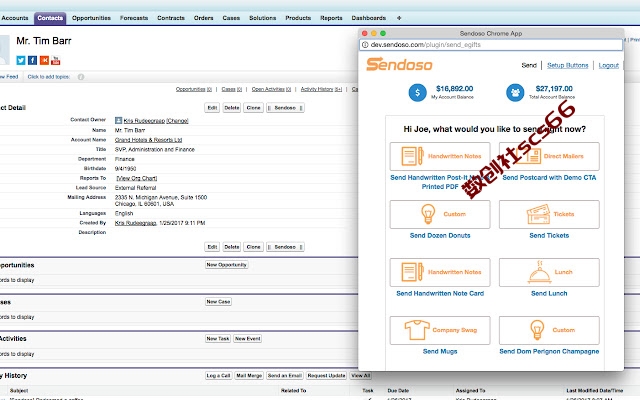Click Send Postcard with Demo CTA link
Image resolution: width=640 pixels, height=400 pixels.
(x=549, y=178)
